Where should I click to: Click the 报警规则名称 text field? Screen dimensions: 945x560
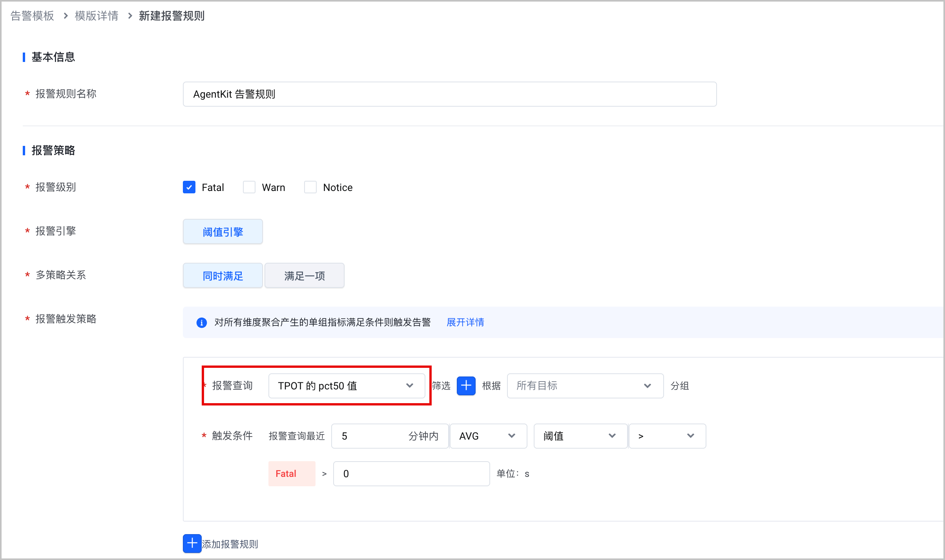[450, 94]
